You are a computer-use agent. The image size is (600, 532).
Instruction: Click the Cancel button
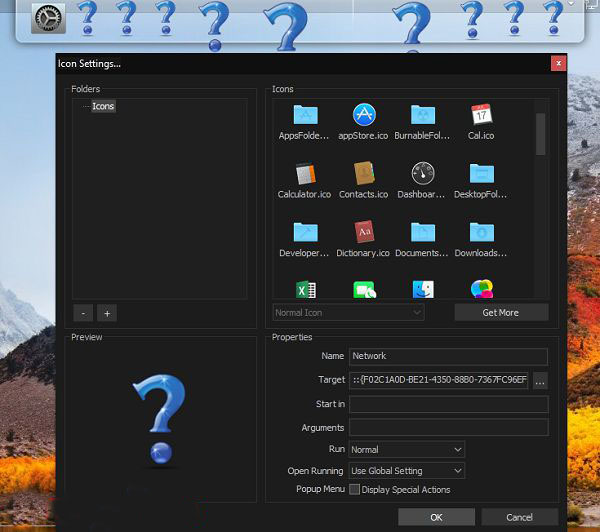[x=519, y=517]
